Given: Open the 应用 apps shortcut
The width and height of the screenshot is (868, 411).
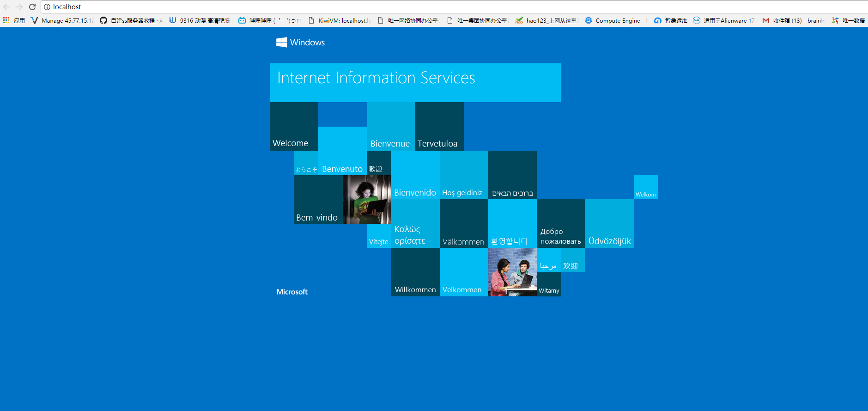Looking at the screenshot, I should [14, 20].
